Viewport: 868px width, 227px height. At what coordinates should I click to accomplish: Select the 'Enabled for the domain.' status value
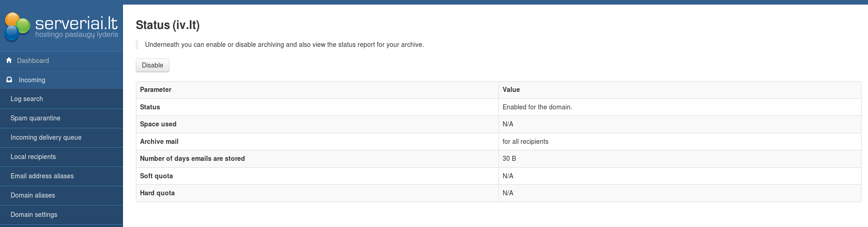[x=537, y=107]
